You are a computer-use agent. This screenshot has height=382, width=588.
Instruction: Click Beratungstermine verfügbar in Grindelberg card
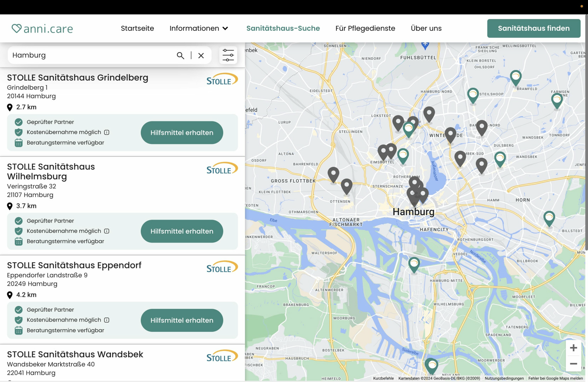65,143
